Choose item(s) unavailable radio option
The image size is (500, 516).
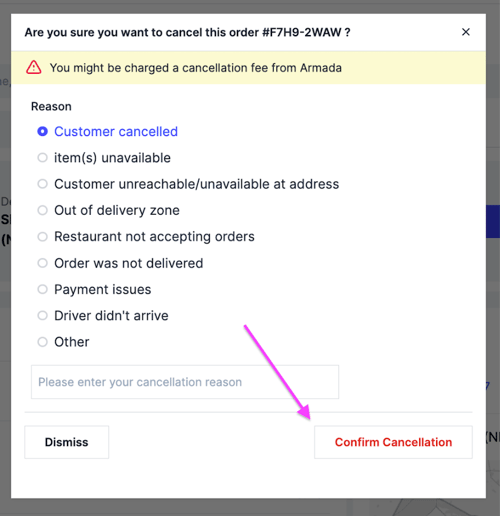pyautogui.click(x=42, y=158)
